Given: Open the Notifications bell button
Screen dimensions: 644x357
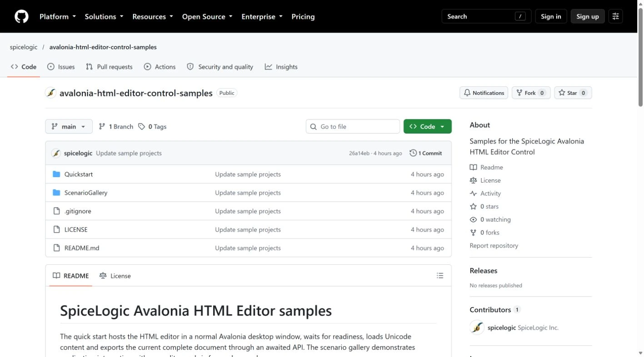Looking at the screenshot, I should point(484,93).
